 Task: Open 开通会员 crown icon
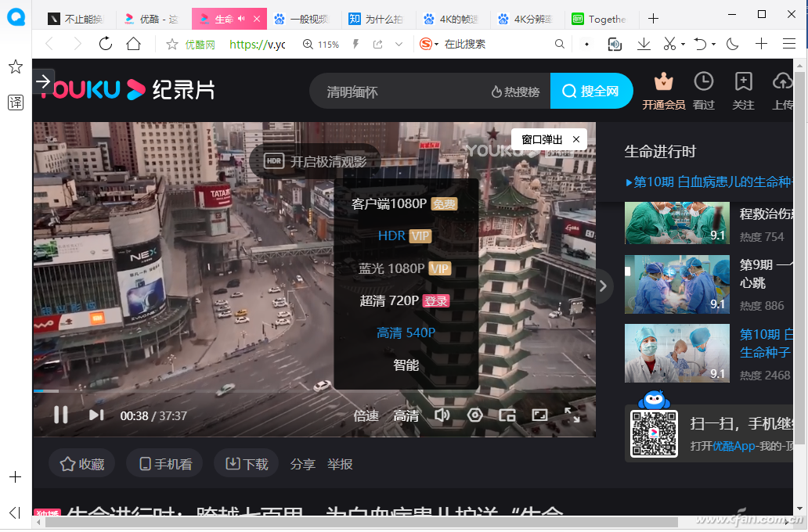click(x=664, y=92)
